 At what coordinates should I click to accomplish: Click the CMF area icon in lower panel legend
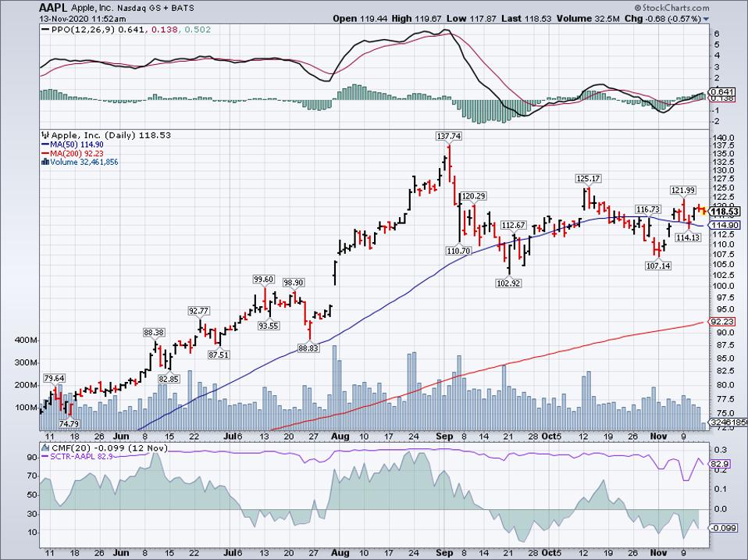(x=46, y=448)
